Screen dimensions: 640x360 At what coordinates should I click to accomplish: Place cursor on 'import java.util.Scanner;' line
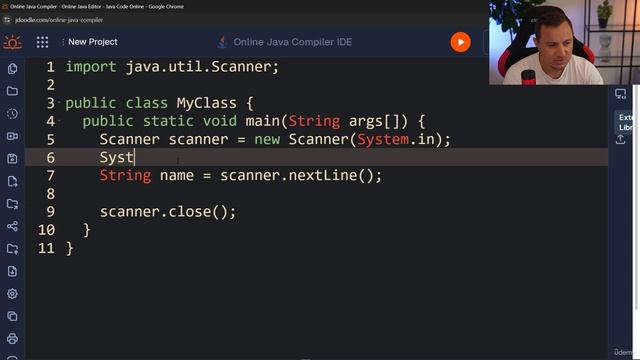point(172,67)
